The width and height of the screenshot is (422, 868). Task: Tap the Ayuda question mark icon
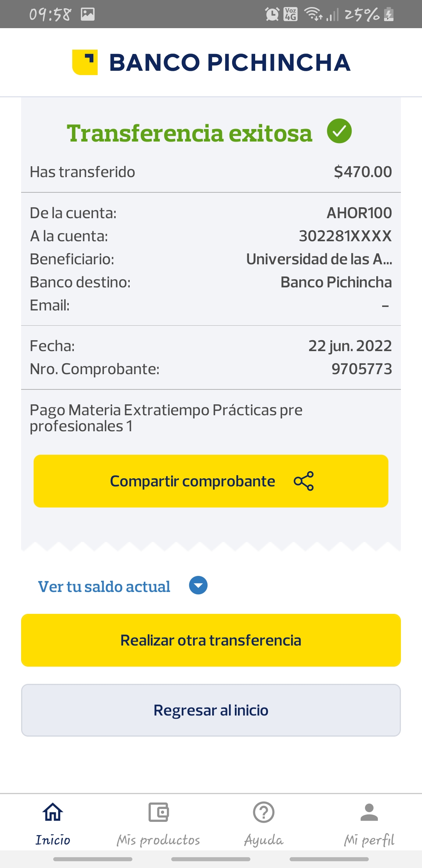tap(264, 812)
